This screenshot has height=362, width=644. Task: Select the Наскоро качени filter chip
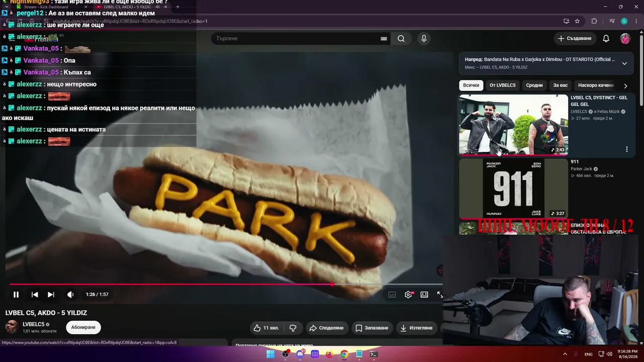pyautogui.click(x=596, y=85)
